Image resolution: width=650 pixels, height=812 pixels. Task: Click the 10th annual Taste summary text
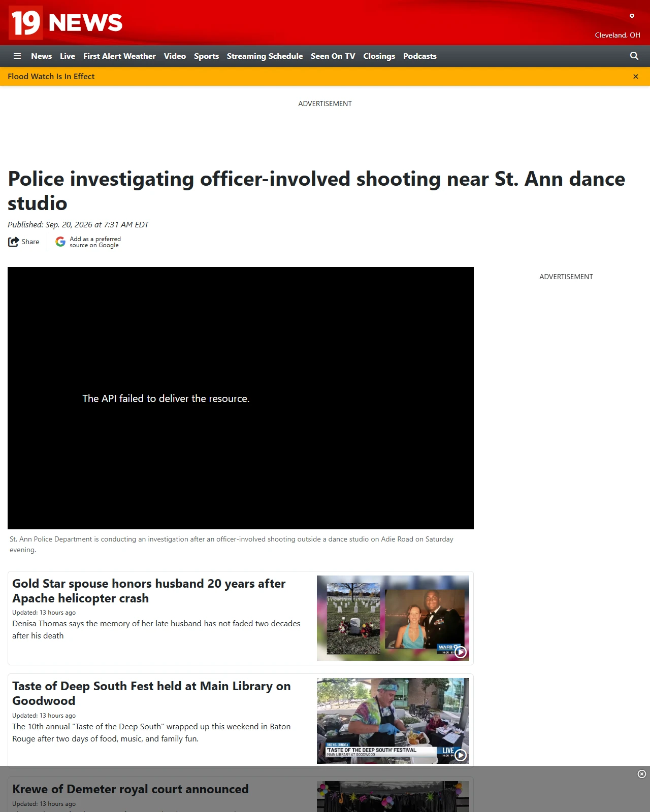pyautogui.click(x=151, y=733)
